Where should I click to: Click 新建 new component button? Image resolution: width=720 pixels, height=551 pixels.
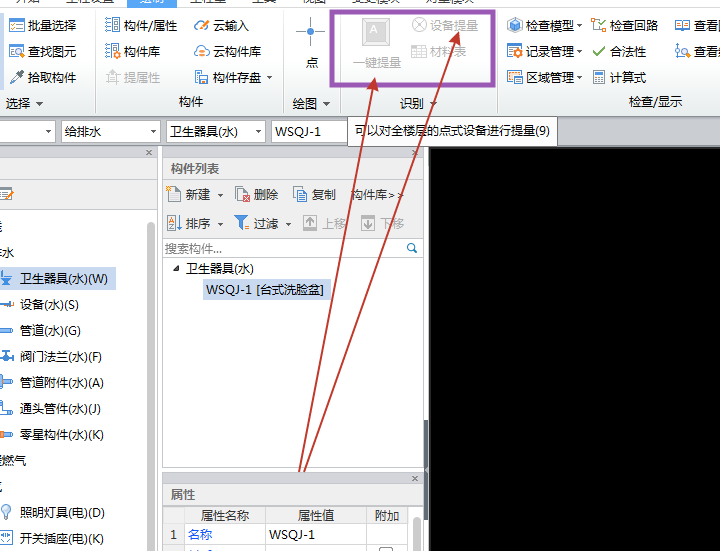188,195
